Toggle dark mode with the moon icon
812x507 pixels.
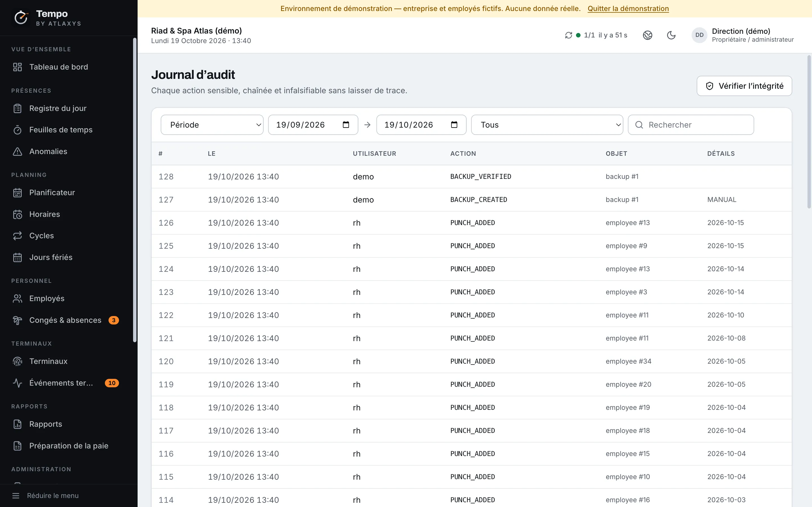[671, 35]
